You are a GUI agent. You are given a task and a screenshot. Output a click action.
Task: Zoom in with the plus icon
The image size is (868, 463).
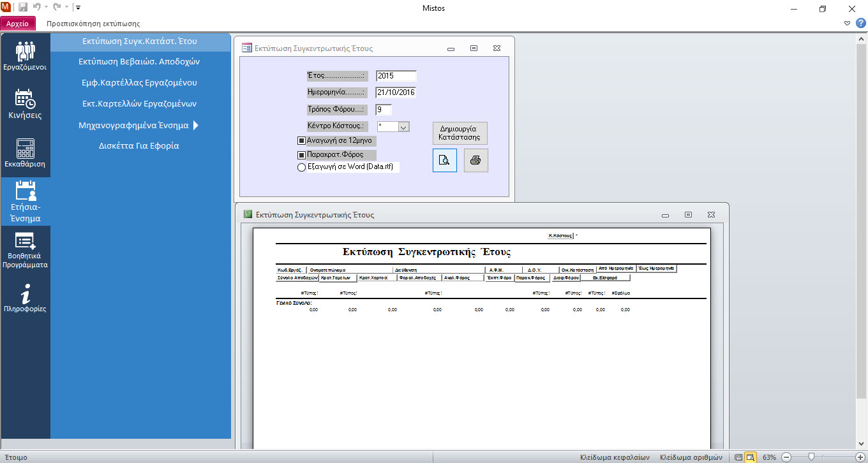860,457
